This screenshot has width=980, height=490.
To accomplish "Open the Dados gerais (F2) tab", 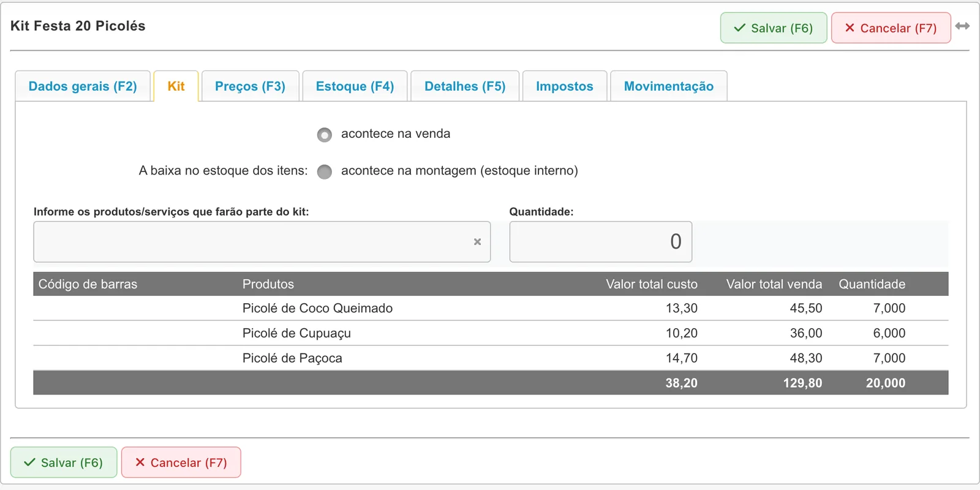I will point(83,86).
